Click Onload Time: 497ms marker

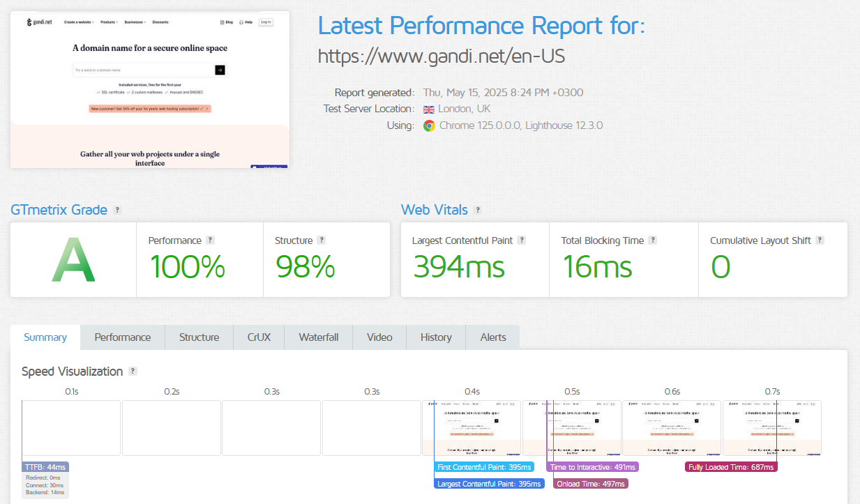point(591,484)
